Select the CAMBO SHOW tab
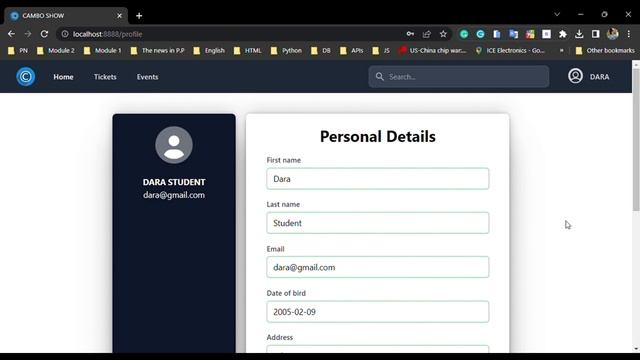 tap(65, 16)
